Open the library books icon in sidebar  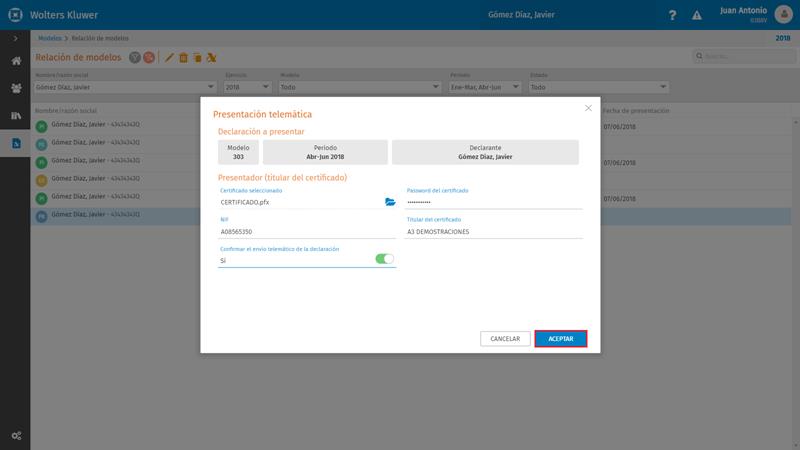(x=16, y=116)
